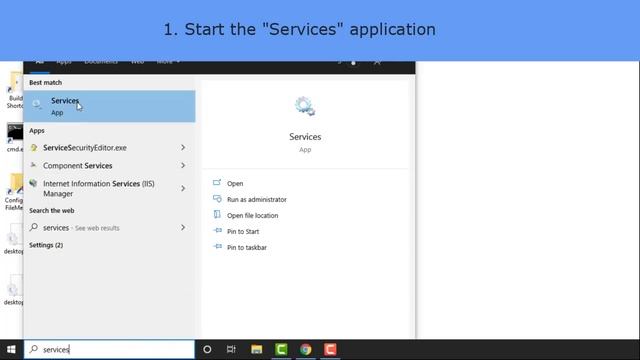Expand the services web results arrow

coord(183,227)
